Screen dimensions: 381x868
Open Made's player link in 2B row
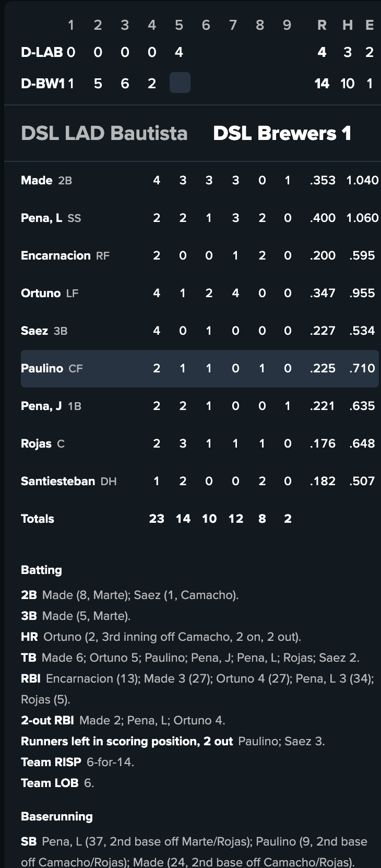coord(37,181)
